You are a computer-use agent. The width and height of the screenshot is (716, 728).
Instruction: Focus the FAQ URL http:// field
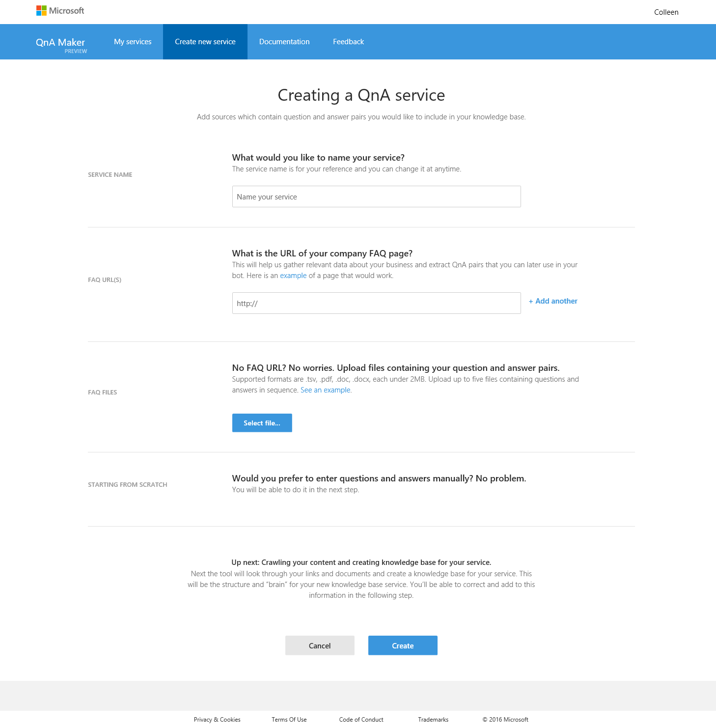(376, 303)
